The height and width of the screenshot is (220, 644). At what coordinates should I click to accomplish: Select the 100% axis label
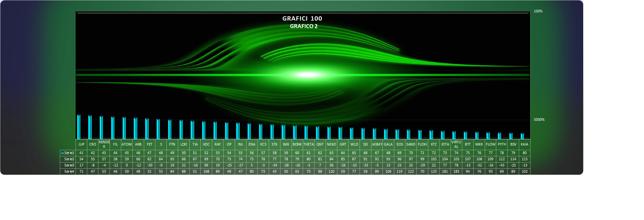538,11
